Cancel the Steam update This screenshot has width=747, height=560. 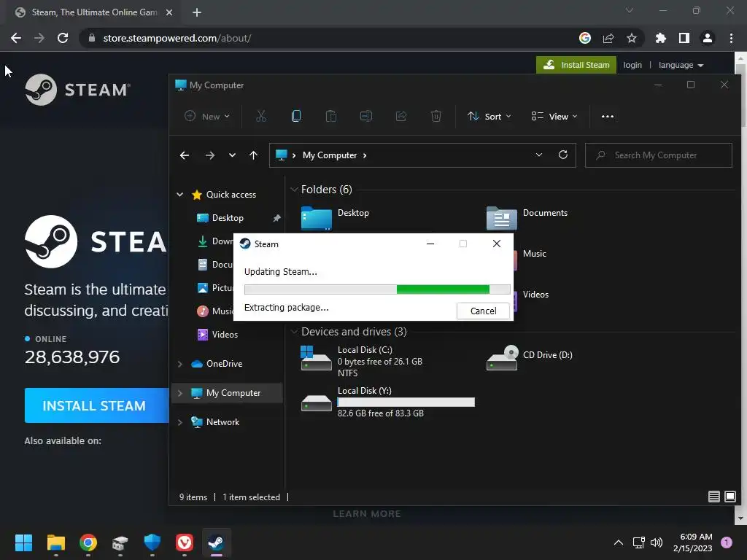[x=483, y=311]
